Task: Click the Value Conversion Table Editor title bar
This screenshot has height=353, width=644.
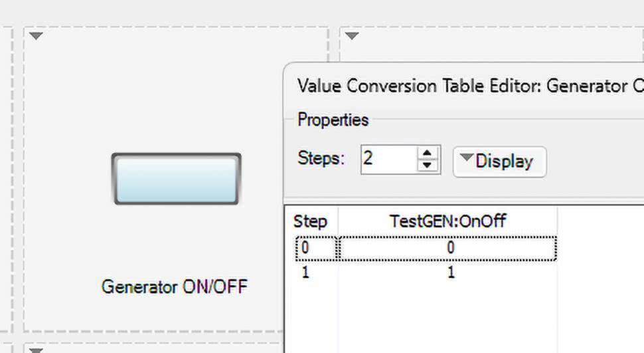Action: (x=465, y=86)
